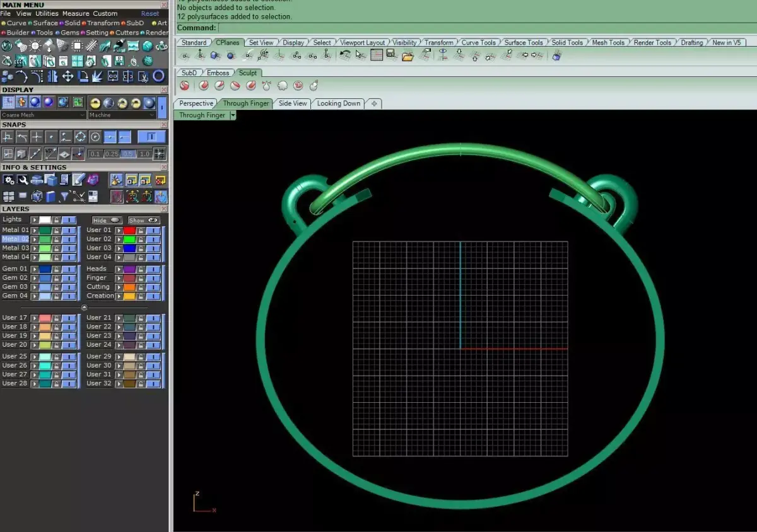The image size is (757, 532).
Task: Switch to the Emboss tab
Action: point(218,73)
